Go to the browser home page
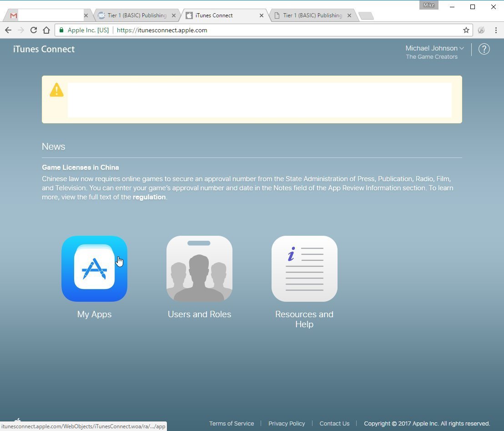The image size is (504, 431). click(46, 30)
